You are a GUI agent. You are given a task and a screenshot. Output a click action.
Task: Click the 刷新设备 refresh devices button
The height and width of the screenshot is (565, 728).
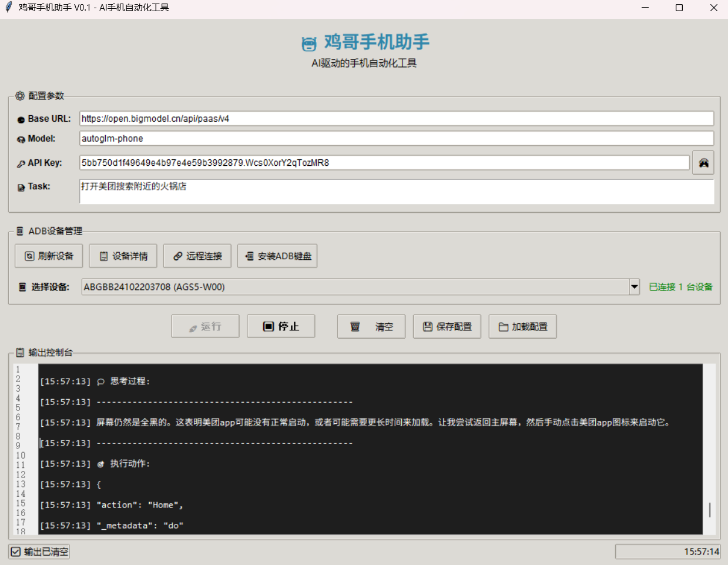pyautogui.click(x=49, y=256)
